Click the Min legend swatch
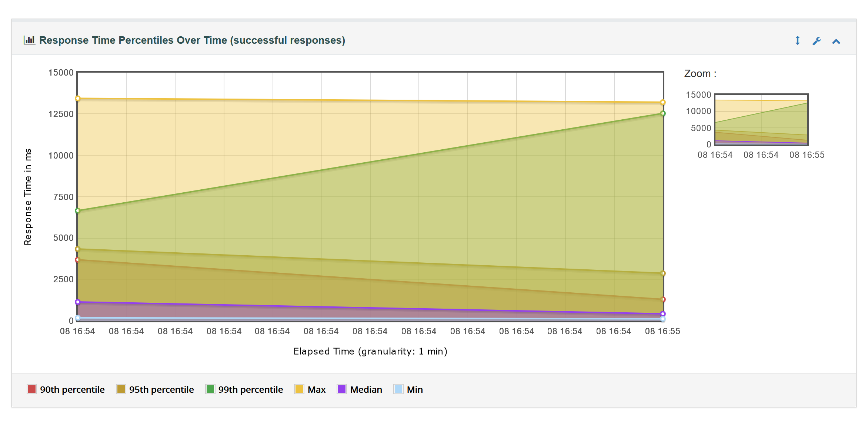The width and height of the screenshot is (868, 422). pyautogui.click(x=398, y=389)
